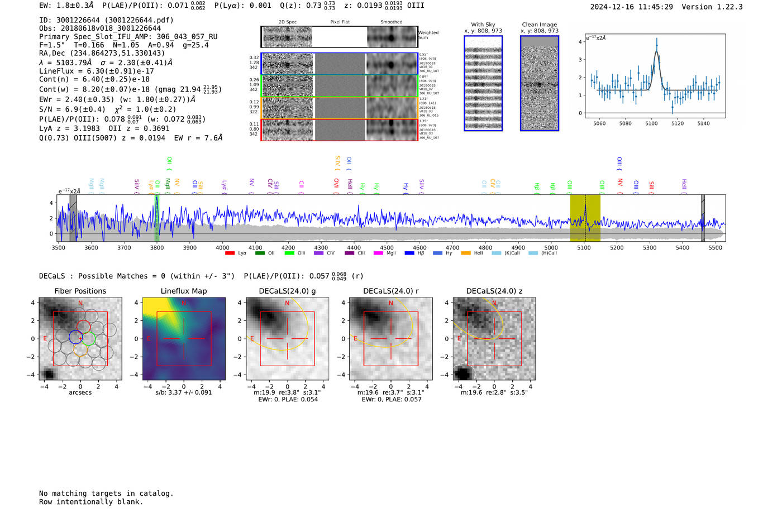Click the blue Hβ legend swatch

point(409,253)
